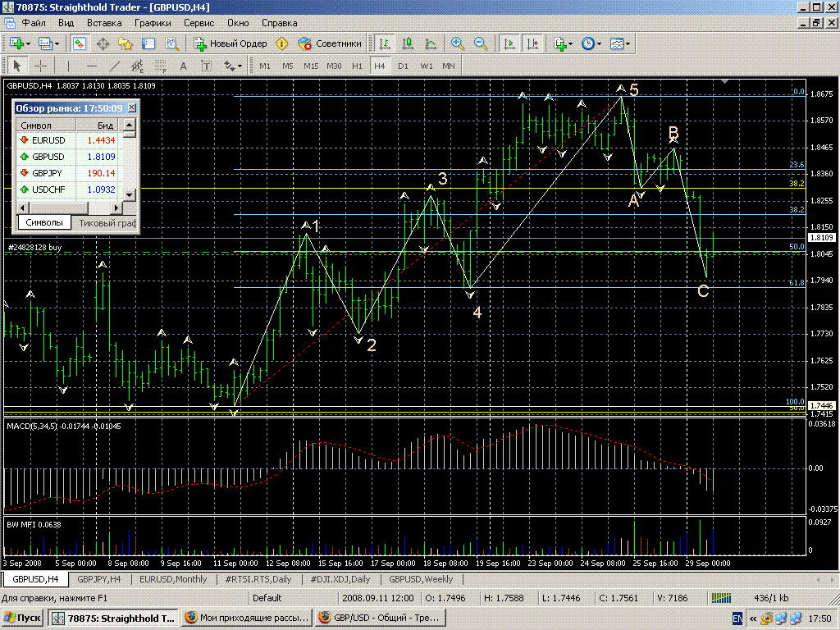Click the New Chart icon

pos(16,43)
